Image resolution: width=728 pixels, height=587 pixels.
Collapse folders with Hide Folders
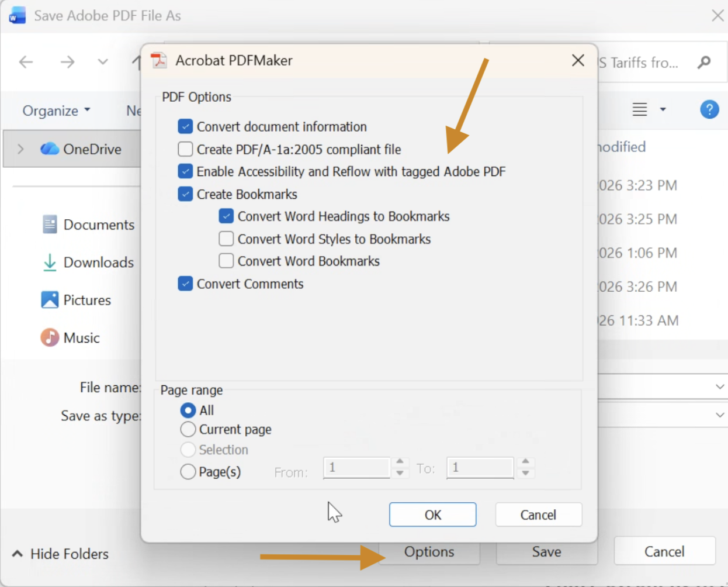[x=60, y=554]
